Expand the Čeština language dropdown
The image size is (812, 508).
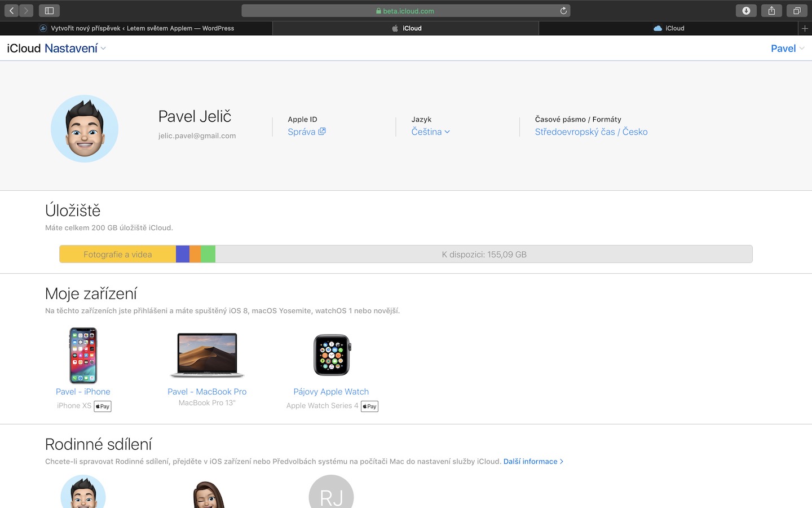(x=431, y=132)
